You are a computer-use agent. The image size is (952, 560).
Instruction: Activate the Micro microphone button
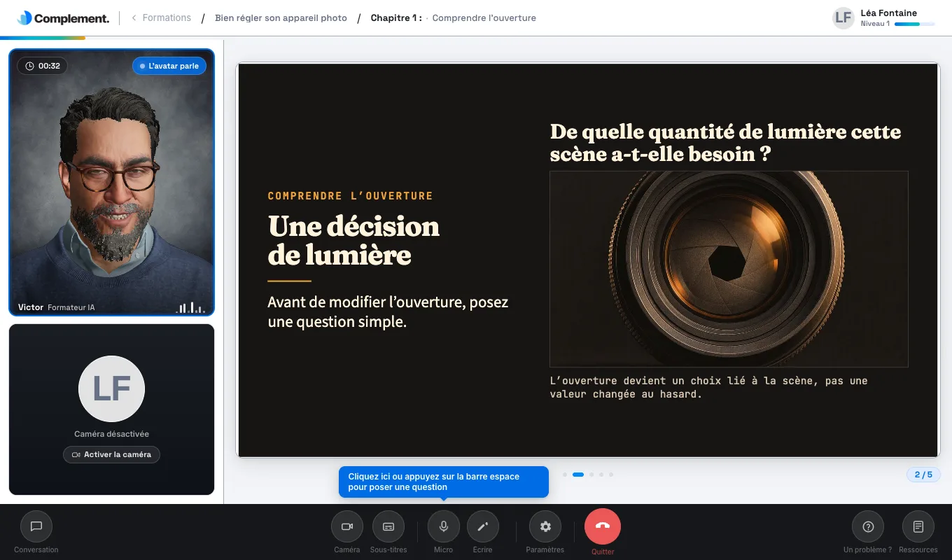click(x=443, y=526)
